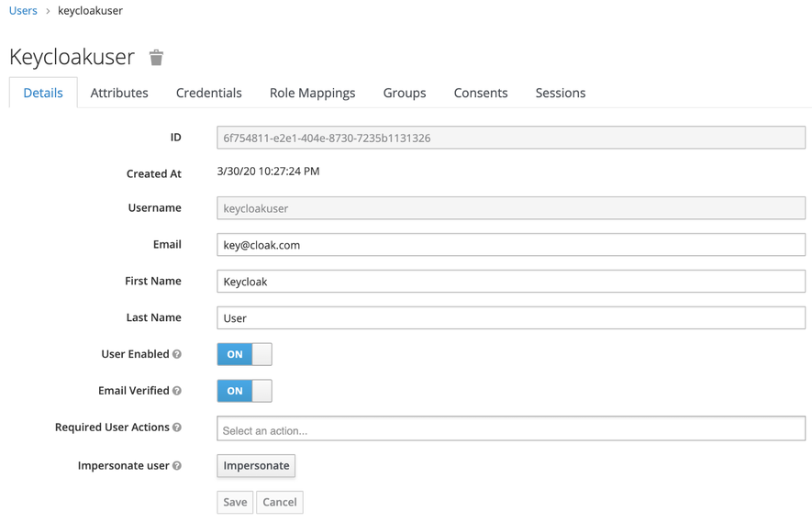This screenshot has height=522, width=812.
Task: View the Consents tab
Action: pos(480,93)
